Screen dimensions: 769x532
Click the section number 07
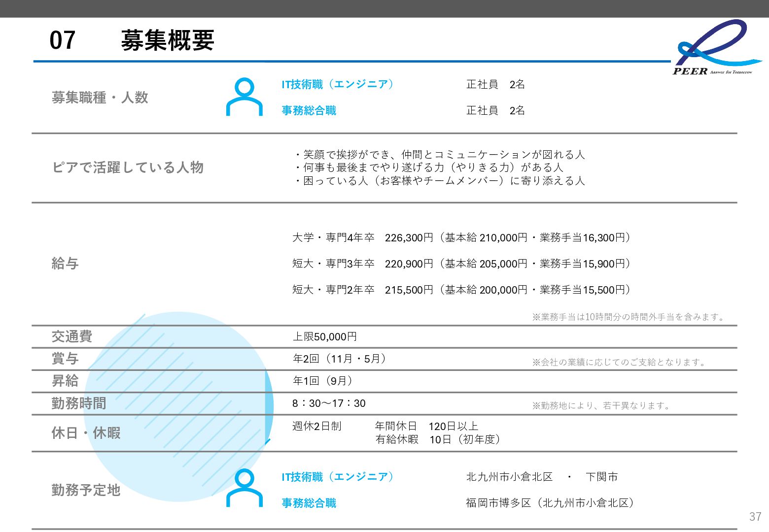tap(63, 40)
